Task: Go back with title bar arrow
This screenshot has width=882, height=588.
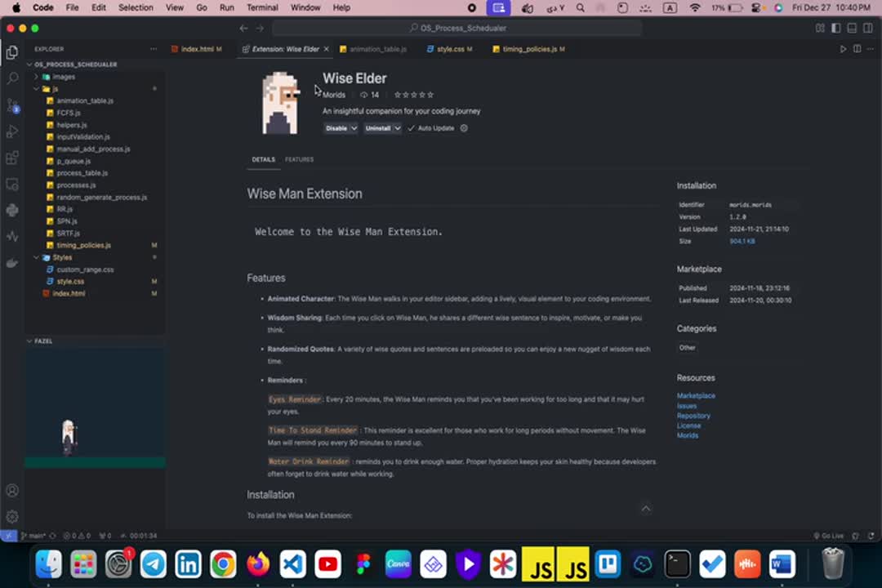Action: pos(243,28)
